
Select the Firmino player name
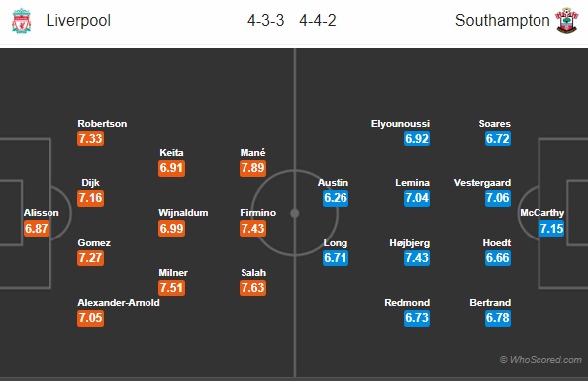[258, 213]
